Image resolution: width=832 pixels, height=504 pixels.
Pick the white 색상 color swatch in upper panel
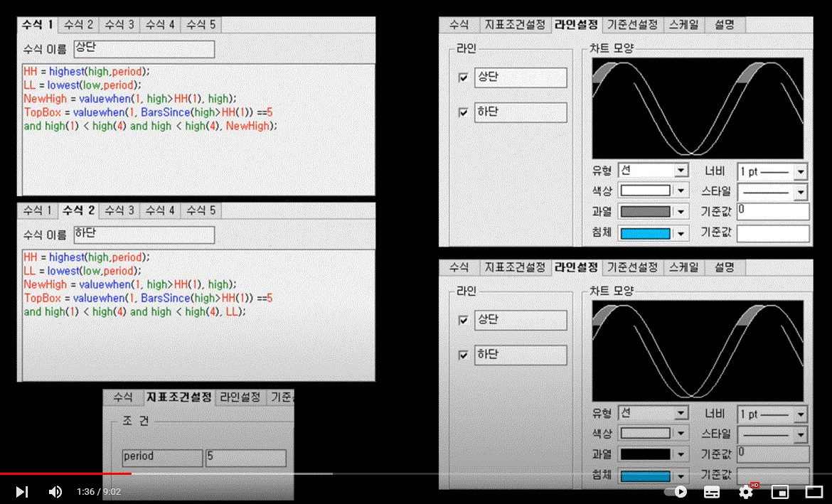coord(645,191)
